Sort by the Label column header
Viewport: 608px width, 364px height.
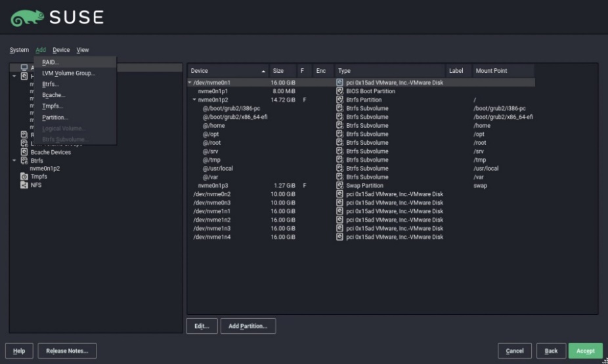[x=459, y=71]
